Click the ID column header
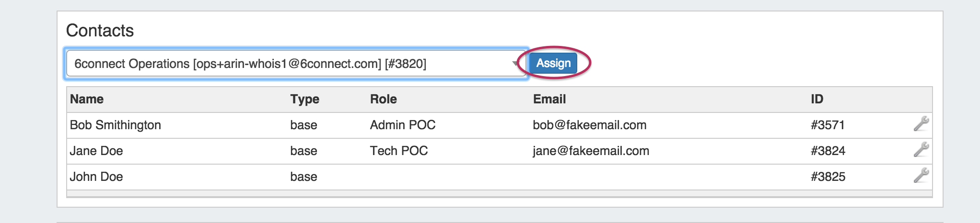980x223 pixels. 817,99
